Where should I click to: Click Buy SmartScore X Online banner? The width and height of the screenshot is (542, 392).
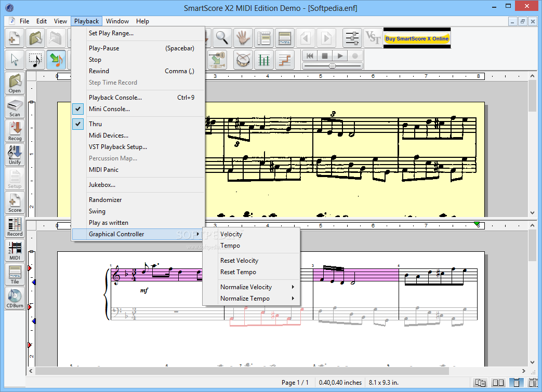(x=417, y=38)
